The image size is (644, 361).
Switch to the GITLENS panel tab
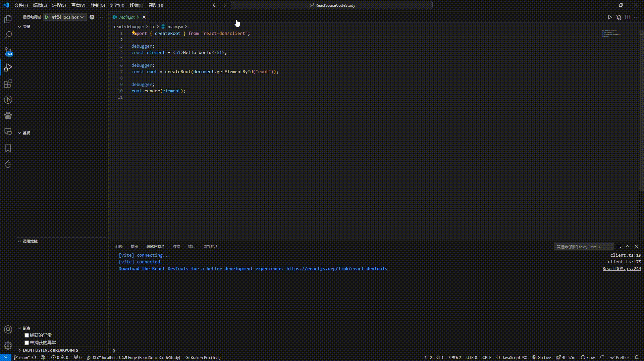point(210,247)
